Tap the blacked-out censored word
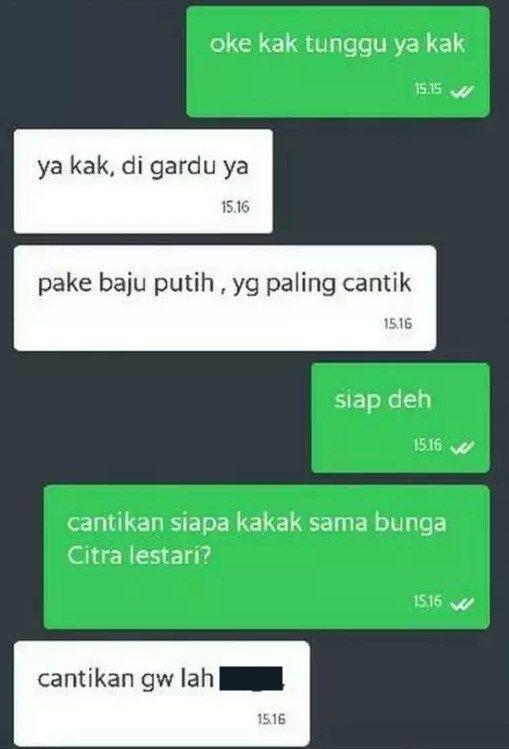This screenshot has width=509, height=749. (x=252, y=679)
